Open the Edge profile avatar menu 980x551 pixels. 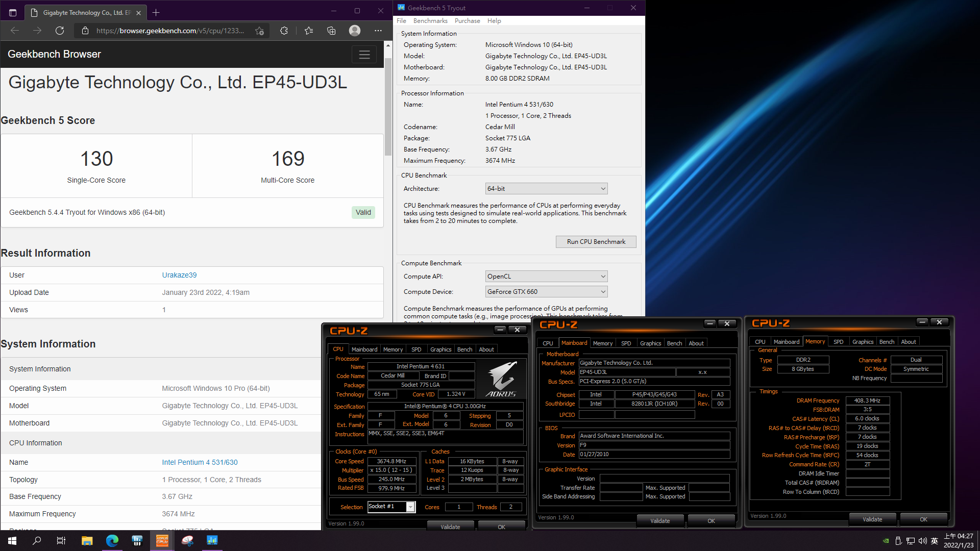pyautogui.click(x=355, y=31)
